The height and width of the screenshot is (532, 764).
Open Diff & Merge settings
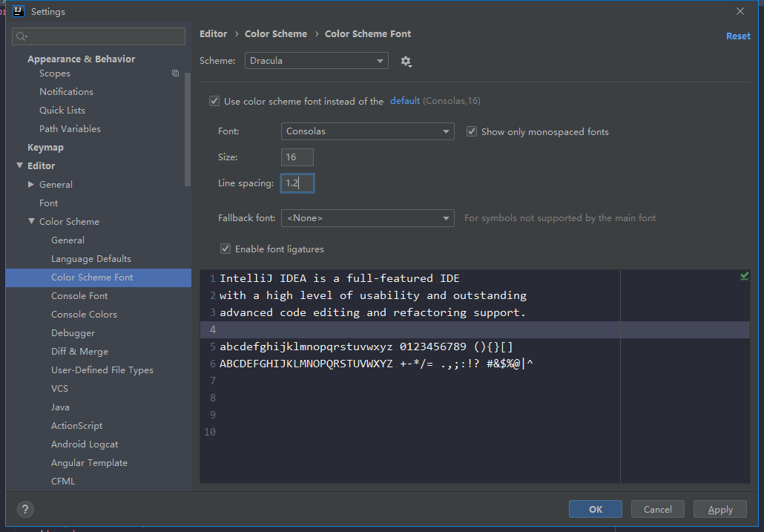pyautogui.click(x=79, y=351)
